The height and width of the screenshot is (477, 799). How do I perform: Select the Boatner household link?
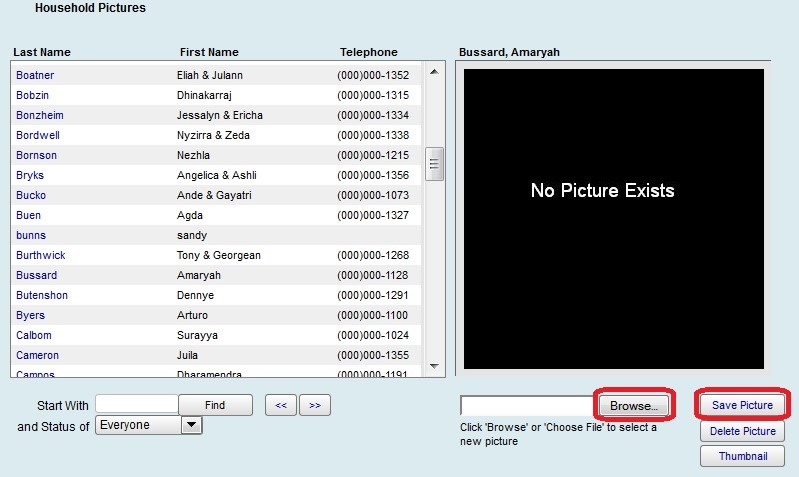point(35,75)
